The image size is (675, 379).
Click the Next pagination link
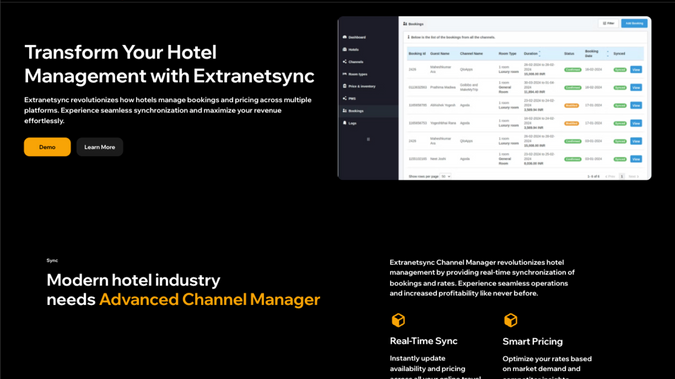point(634,177)
